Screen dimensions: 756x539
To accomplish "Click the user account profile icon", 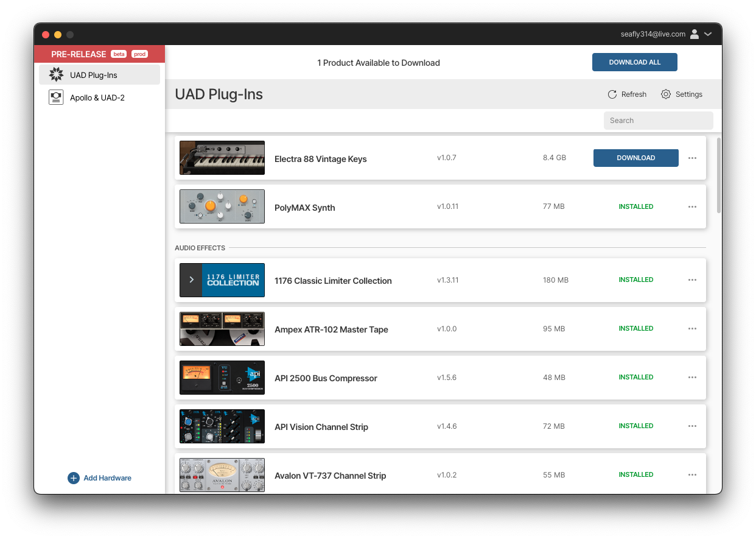I will (x=695, y=34).
